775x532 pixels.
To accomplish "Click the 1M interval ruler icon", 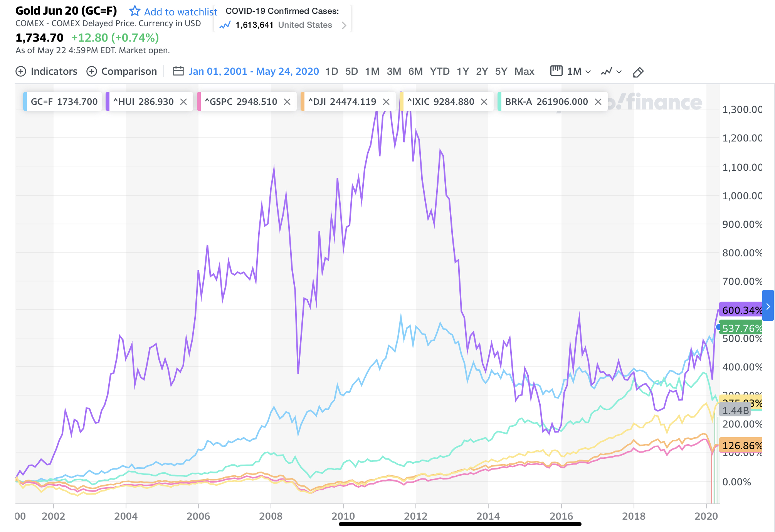I will (556, 71).
